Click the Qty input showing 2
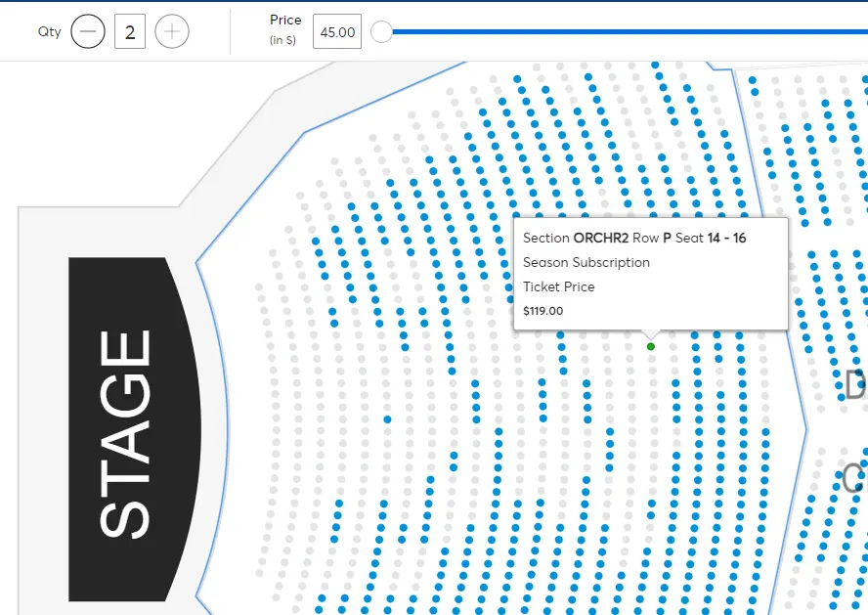 130,31
